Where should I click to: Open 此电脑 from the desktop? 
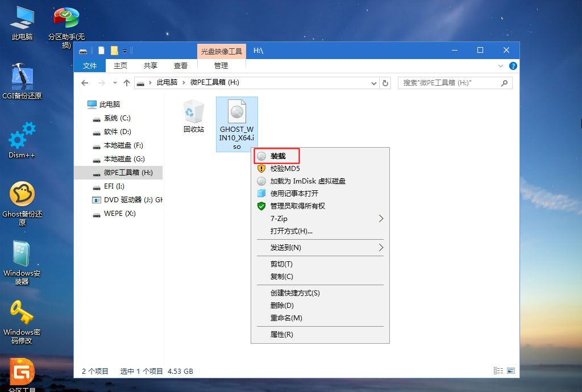(22, 17)
